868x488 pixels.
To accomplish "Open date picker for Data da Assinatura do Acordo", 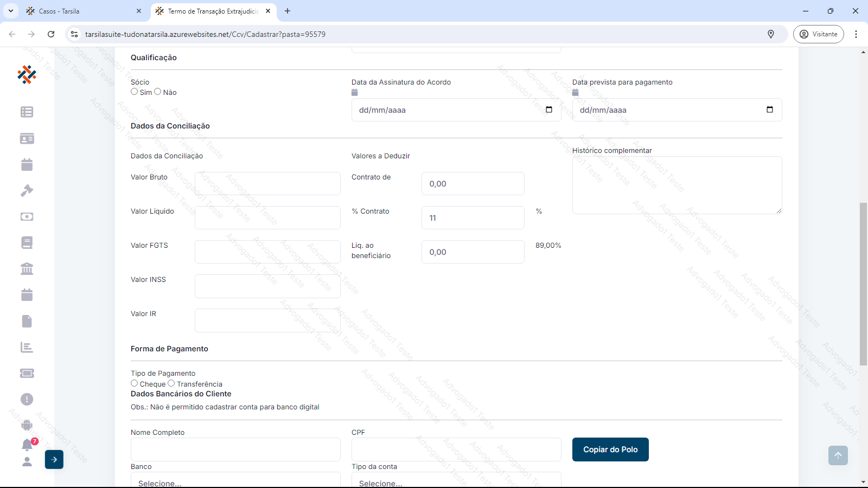I will coord(548,110).
